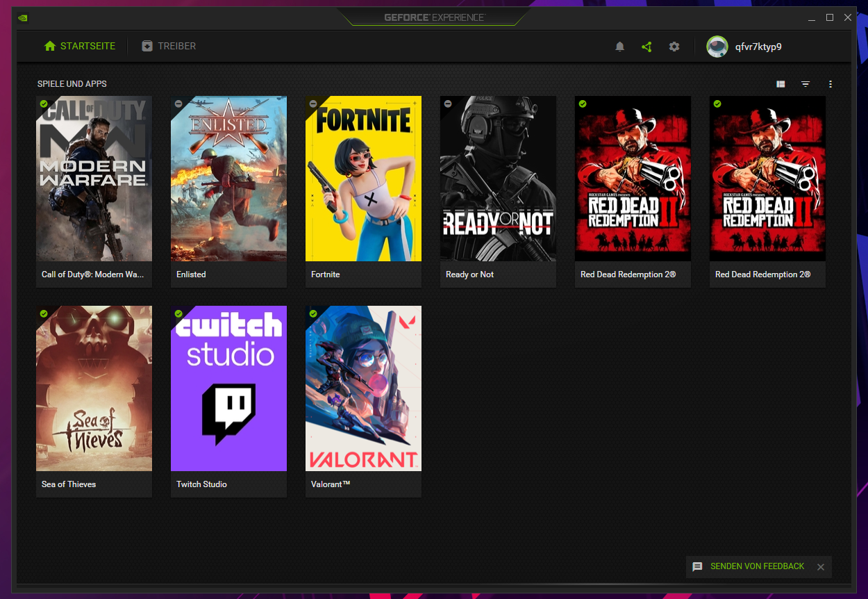Open the three-dot more options menu

[831, 84]
